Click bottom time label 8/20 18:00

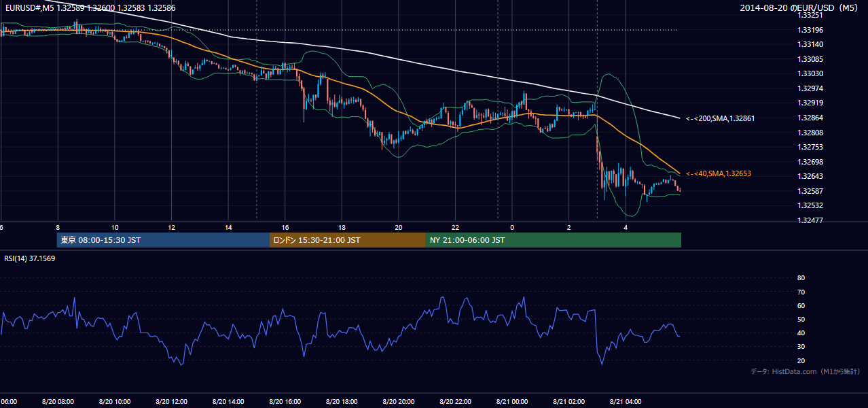click(342, 402)
